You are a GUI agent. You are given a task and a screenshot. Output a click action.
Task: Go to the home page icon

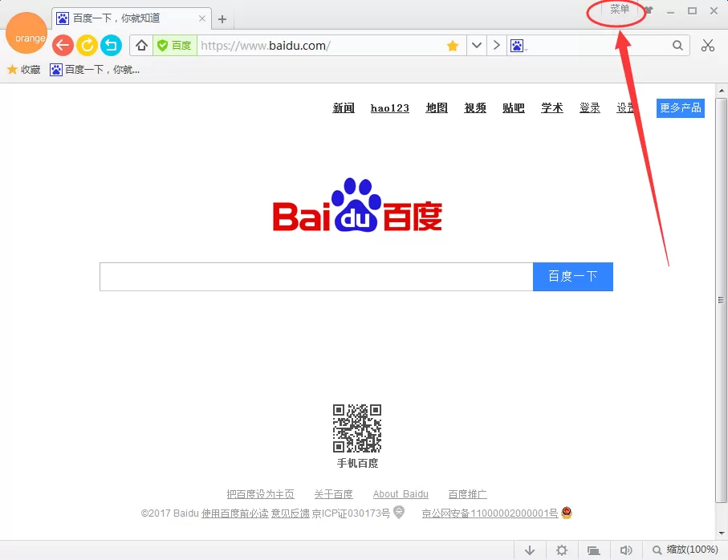point(141,46)
